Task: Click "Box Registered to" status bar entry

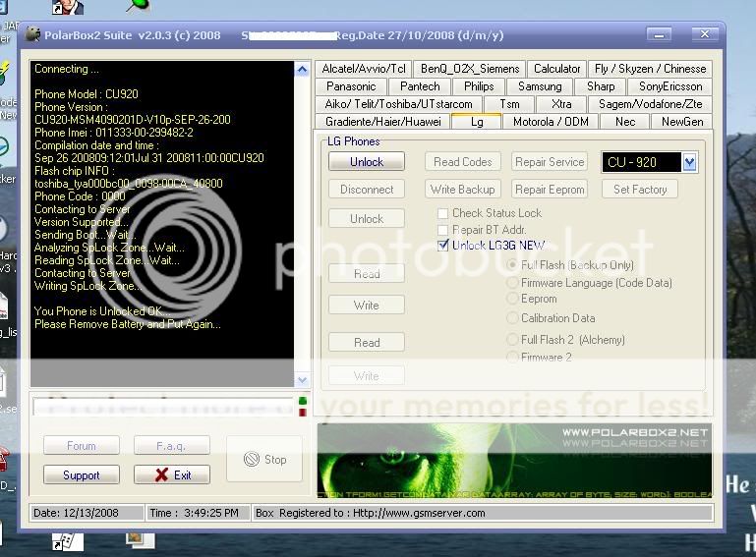Action: tap(483, 513)
